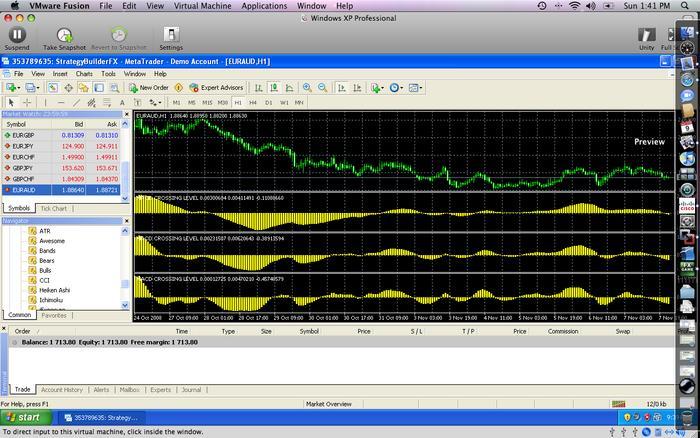Switch timeframe to M1
700x438 pixels.
coord(177,103)
